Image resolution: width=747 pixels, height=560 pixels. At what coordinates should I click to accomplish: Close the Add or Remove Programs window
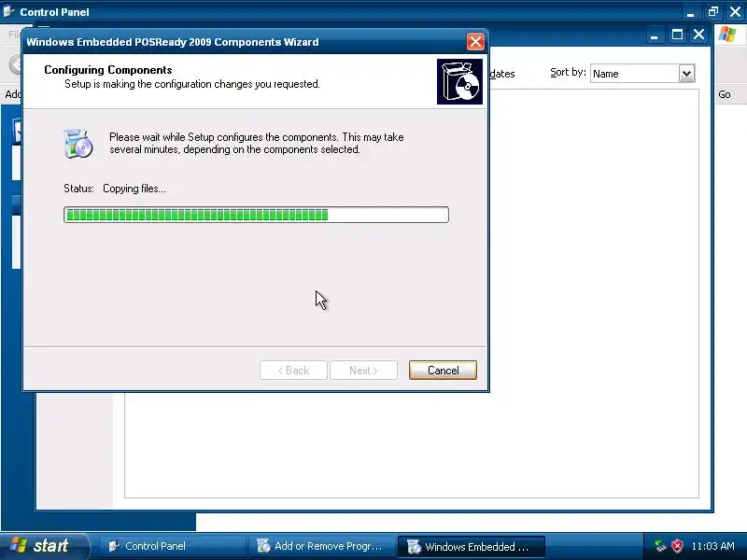[698, 35]
